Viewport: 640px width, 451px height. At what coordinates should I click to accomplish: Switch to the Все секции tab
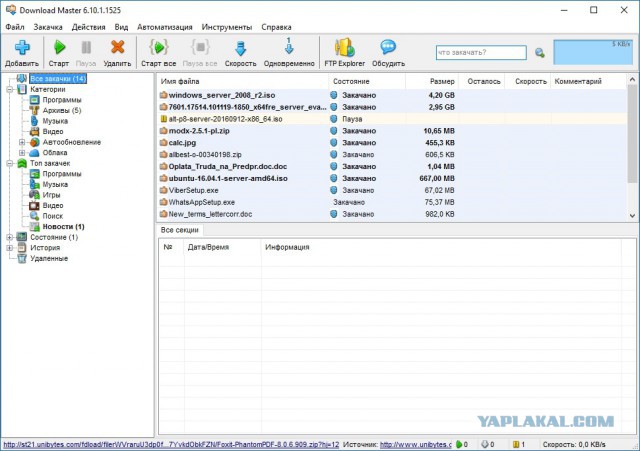pos(180,230)
